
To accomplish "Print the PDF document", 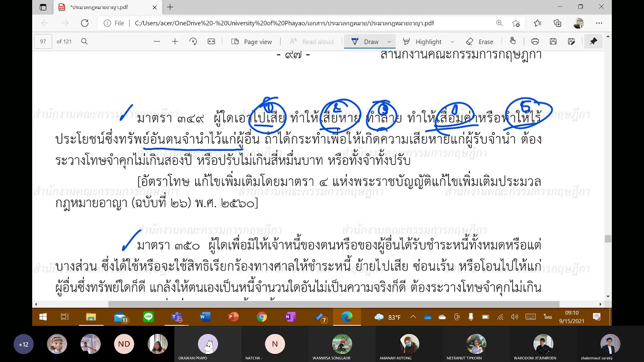I will (535, 42).
